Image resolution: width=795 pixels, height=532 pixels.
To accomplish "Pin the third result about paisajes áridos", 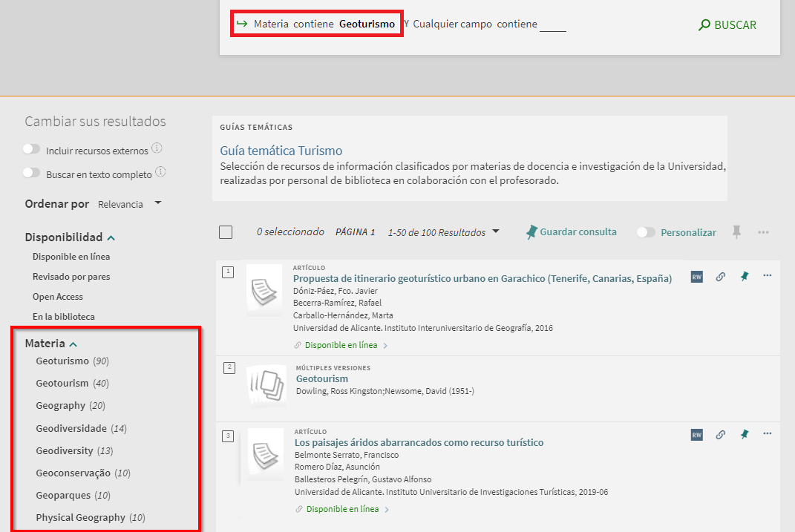I will [744, 435].
